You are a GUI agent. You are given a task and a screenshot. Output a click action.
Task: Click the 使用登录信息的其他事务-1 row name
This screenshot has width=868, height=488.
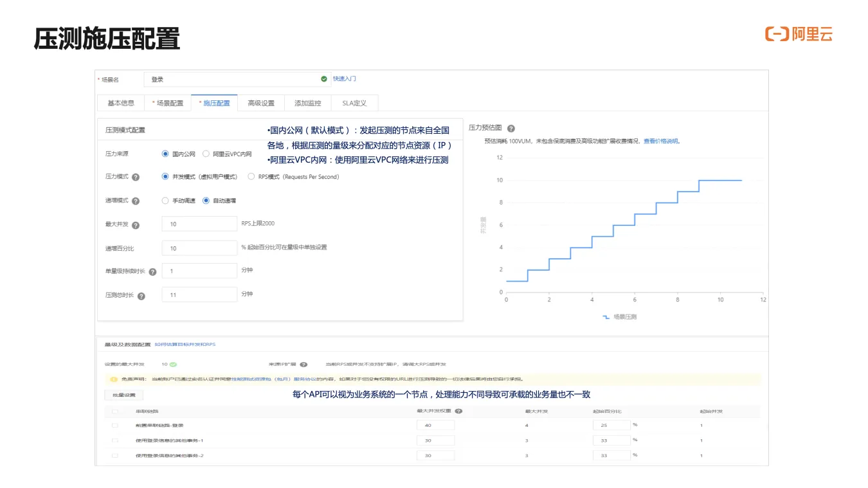(169, 440)
